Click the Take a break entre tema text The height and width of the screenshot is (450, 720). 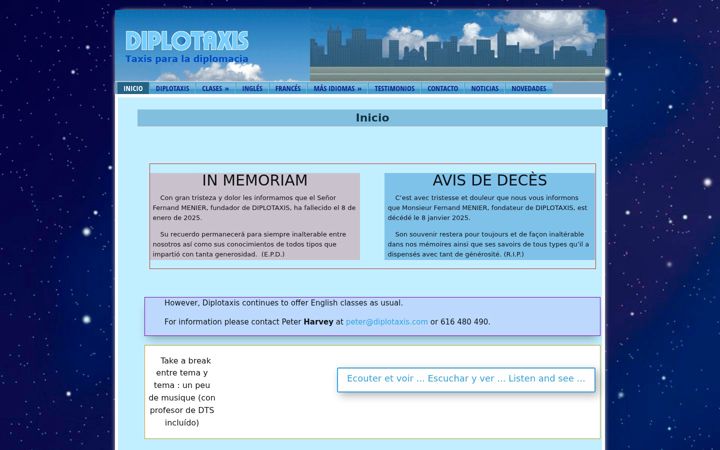click(x=182, y=392)
